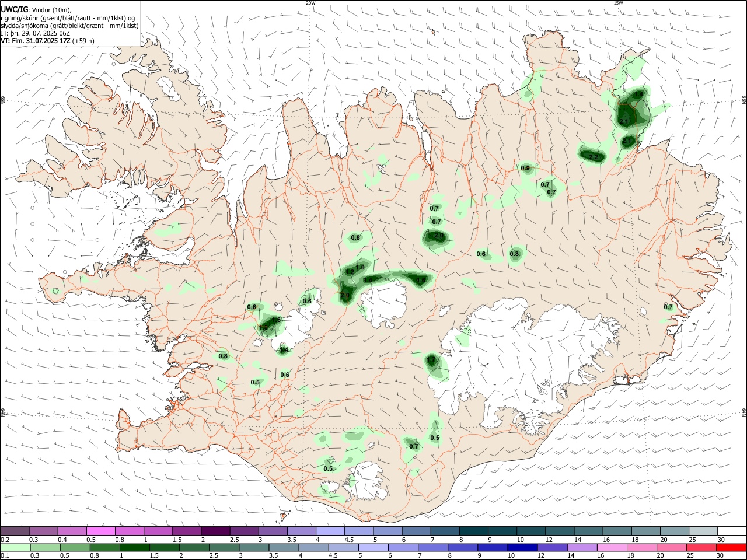Click the 1.2 precipitation value label

pyautogui.click(x=350, y=272)
